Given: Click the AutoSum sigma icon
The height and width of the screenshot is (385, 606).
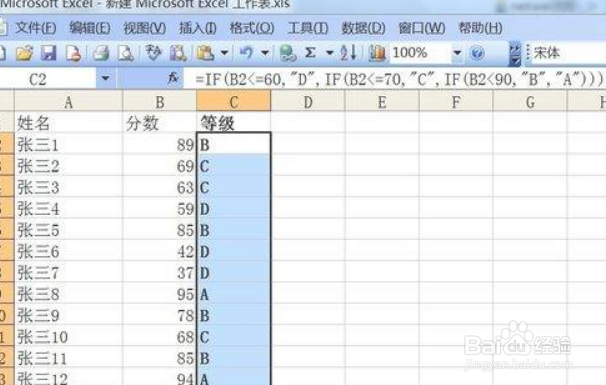Looking at the screenshot, I should [x=310, y=53].
